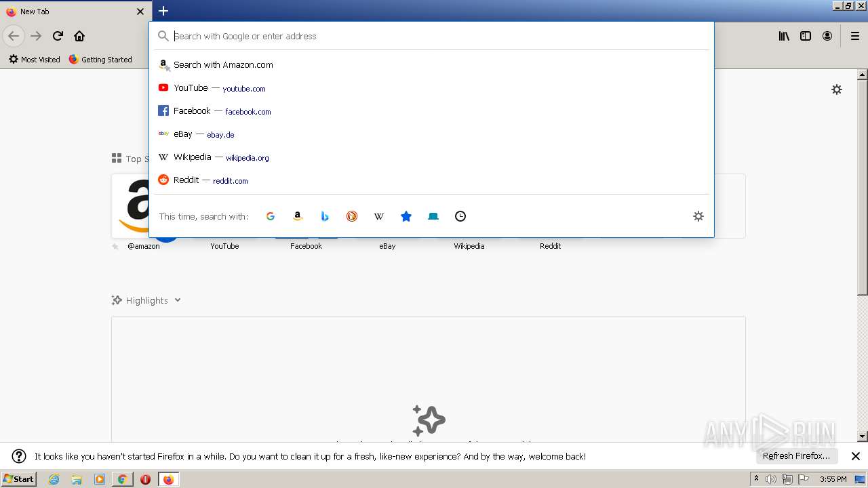Launch Internet Explorer from taskbar
This screenshot has width=868, height=488.
tap(54, 479)
